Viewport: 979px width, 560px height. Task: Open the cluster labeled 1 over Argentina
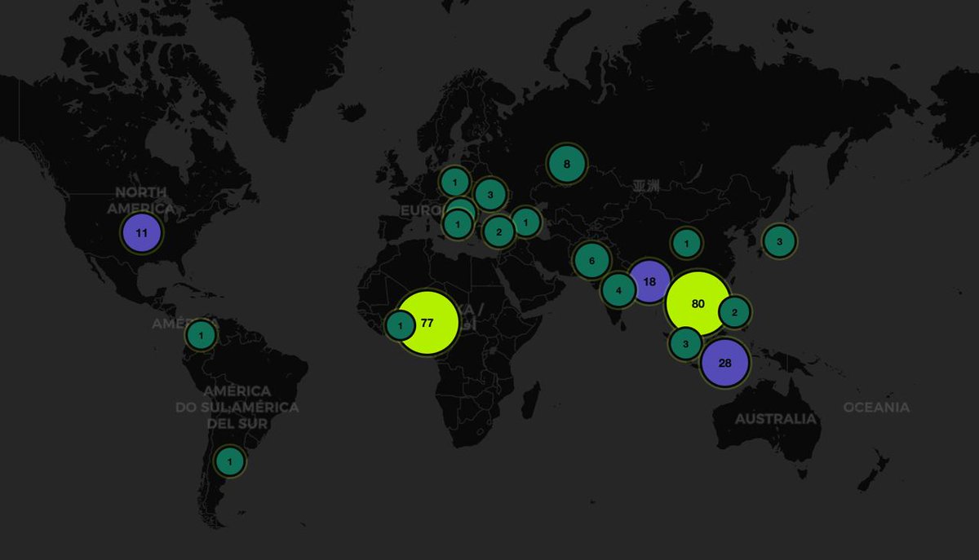[229, 461]
